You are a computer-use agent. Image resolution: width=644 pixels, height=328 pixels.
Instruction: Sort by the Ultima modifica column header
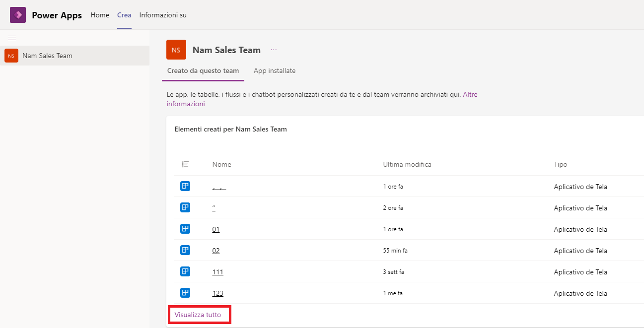[407, 164]
